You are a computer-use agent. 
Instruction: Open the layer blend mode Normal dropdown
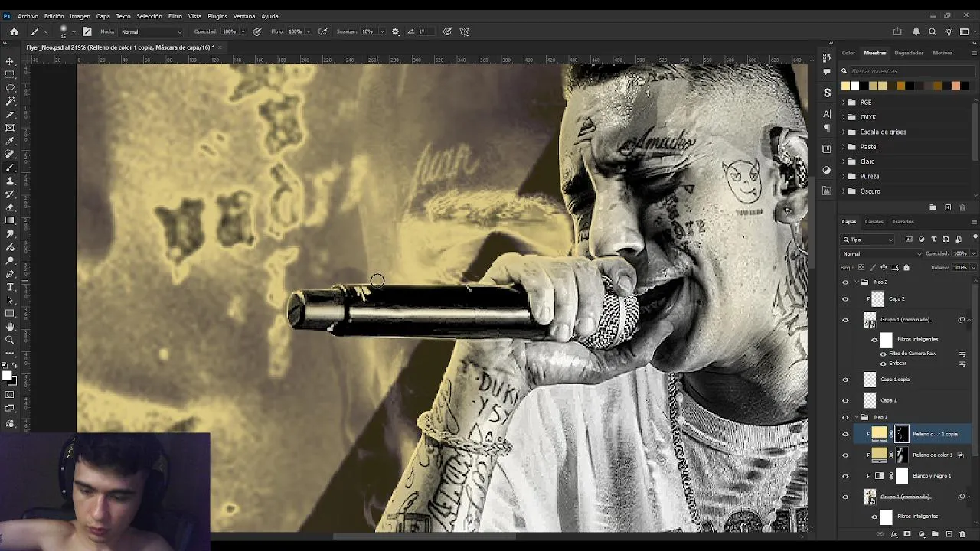coord(882,253)
